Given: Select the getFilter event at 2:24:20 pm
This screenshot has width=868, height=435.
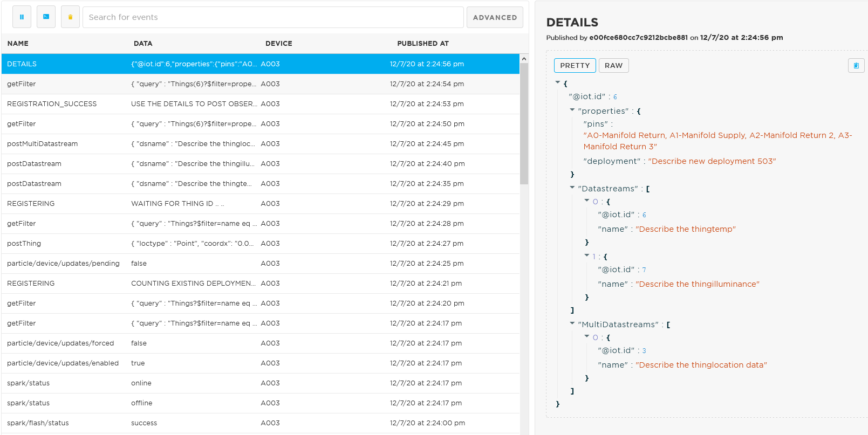Looking at the screenshot, I should coord(261,303).
